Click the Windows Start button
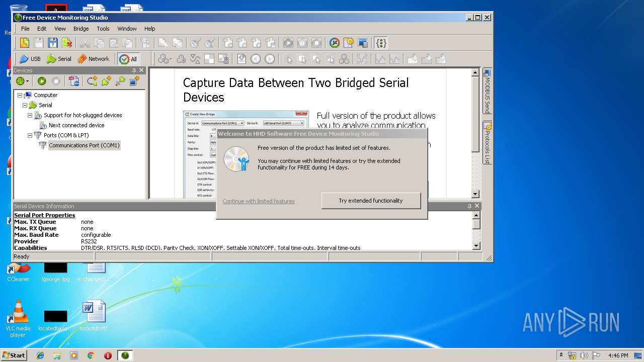Viewport: 644px width, 362px height. pos(14,355)
